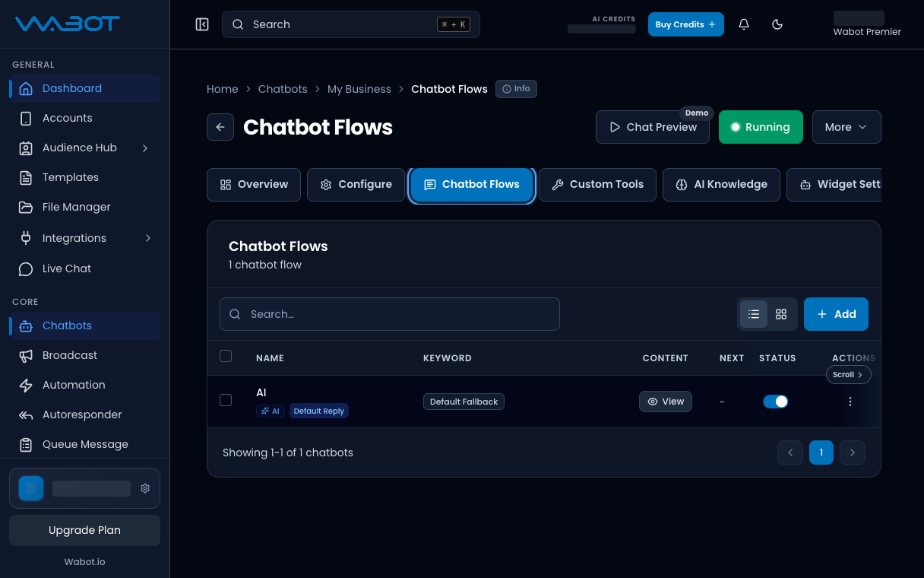
Task: Open Templates in sidebar
Action: [84, 177]
